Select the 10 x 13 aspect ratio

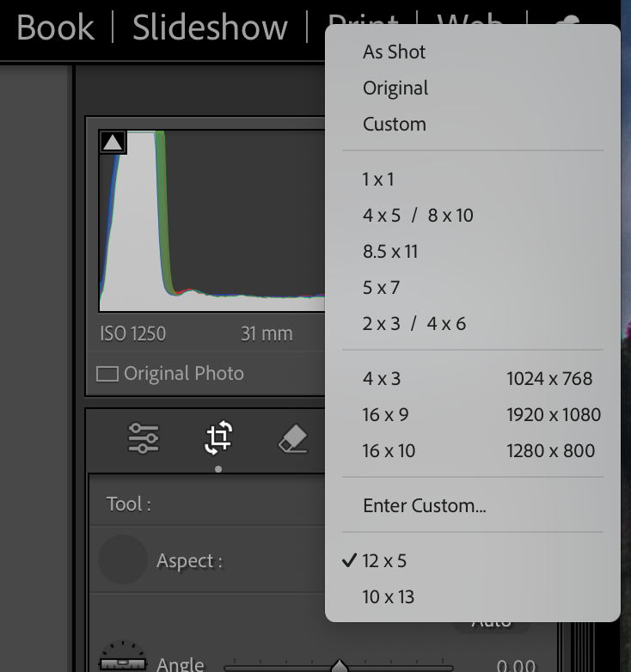coord(388,596)
